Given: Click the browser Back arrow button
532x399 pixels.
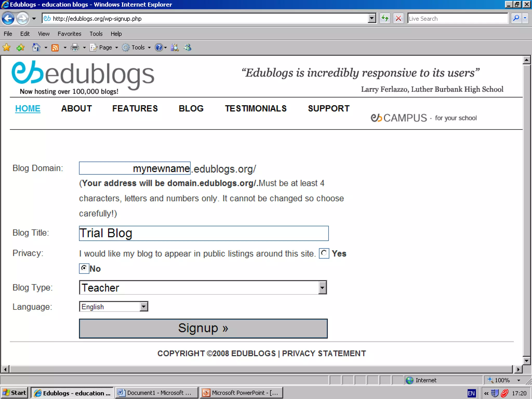Looking at the screenshot, I should (8, 18).
